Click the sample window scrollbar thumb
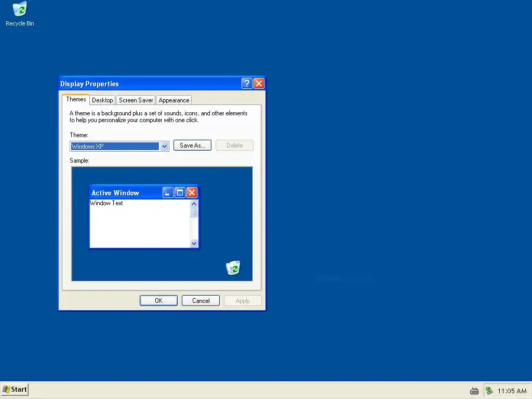This screenshot has height=399, width=532. point(194,212)
